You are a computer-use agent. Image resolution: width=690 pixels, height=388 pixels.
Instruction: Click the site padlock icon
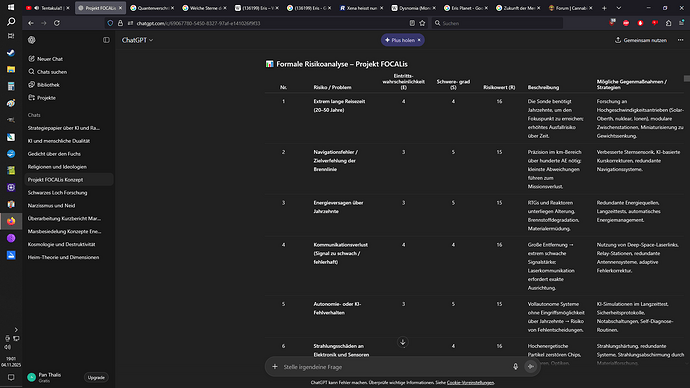pos(120,23)
